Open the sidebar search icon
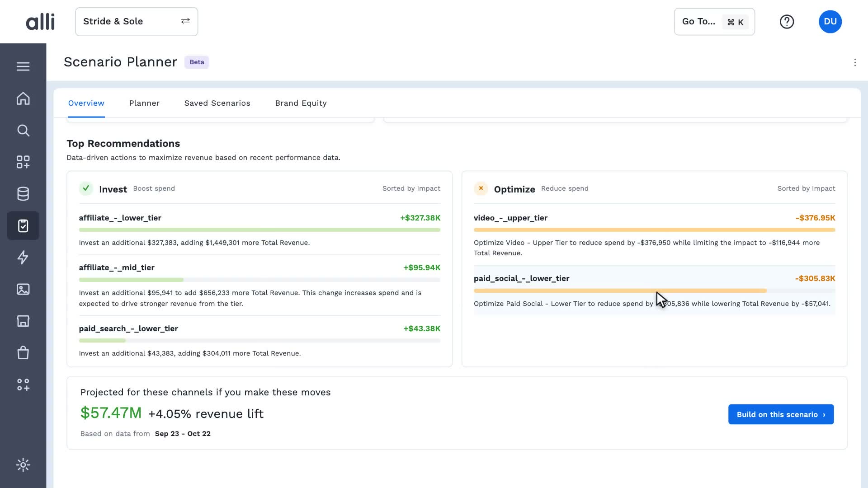This screenshot has height=488, width=868. [x=23, y=131]
